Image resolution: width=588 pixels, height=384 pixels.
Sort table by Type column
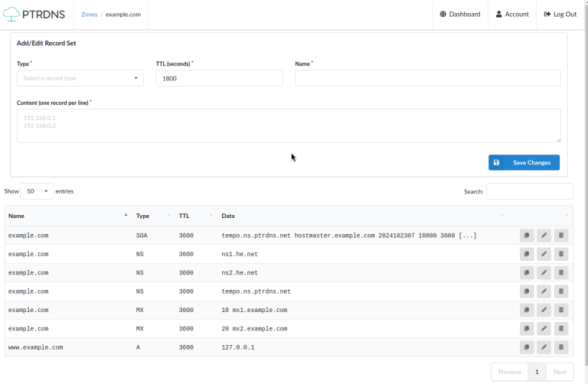click(153, 216)
